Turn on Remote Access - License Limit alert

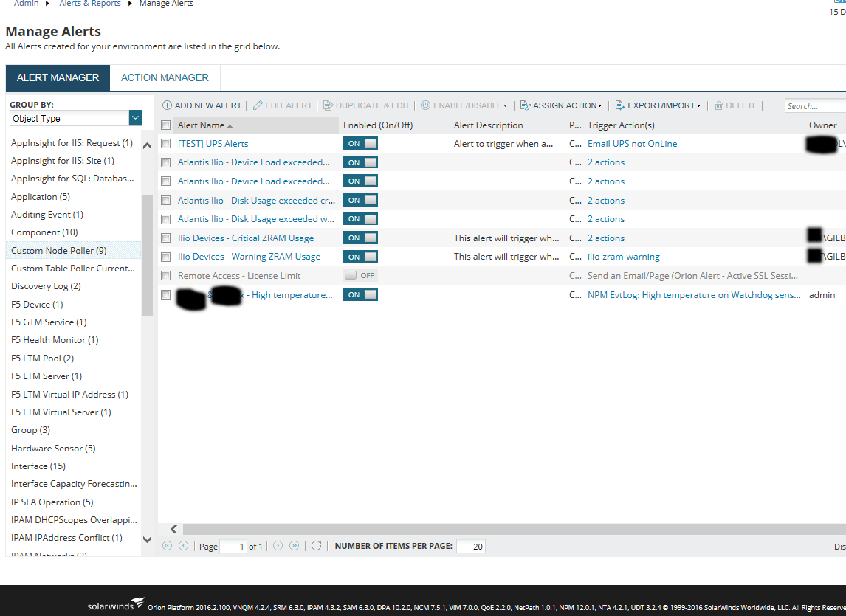(360, 276)
